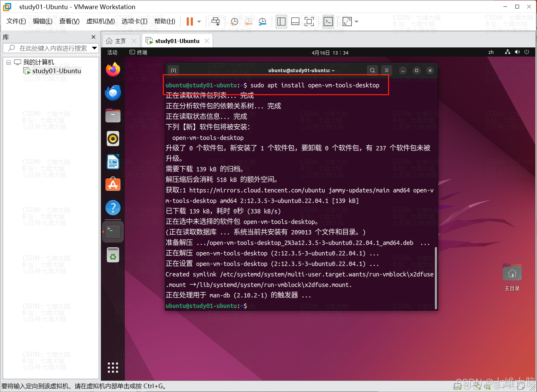Close the 库 library panel

click(x=94, y=37)
